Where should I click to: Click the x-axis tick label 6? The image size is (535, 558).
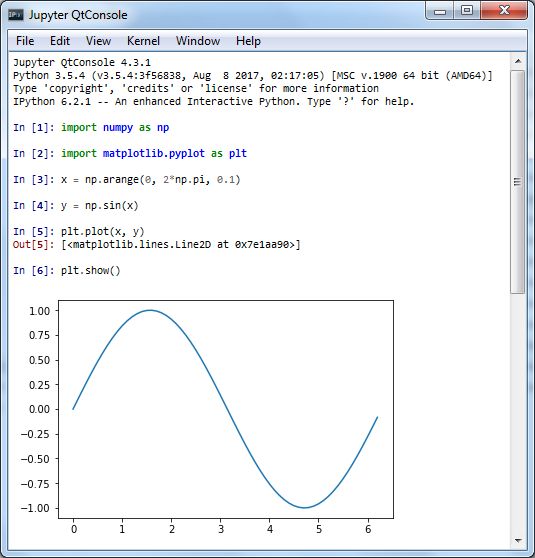(368, 529)
